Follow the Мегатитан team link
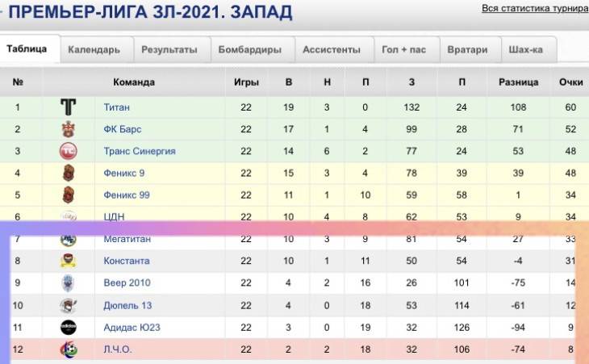589x364 pixels. [x=127, y=239]
